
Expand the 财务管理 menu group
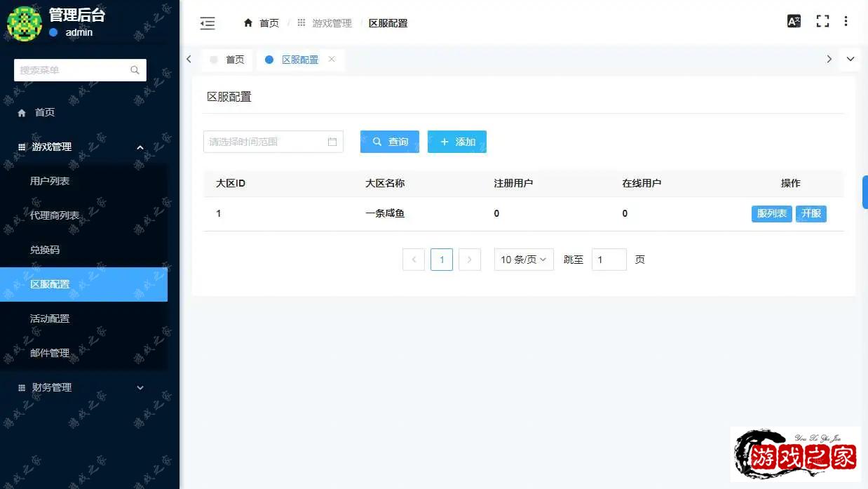(x=140, y=387)
